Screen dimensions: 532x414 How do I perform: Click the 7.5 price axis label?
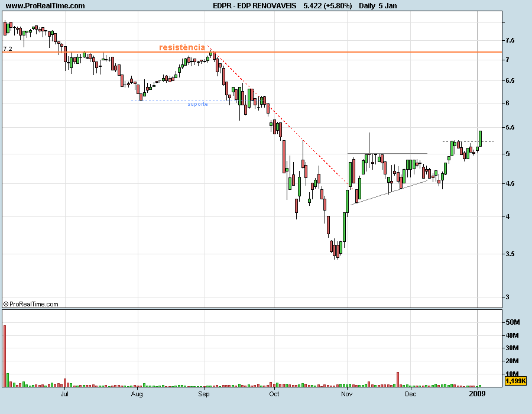coord(510,40)
